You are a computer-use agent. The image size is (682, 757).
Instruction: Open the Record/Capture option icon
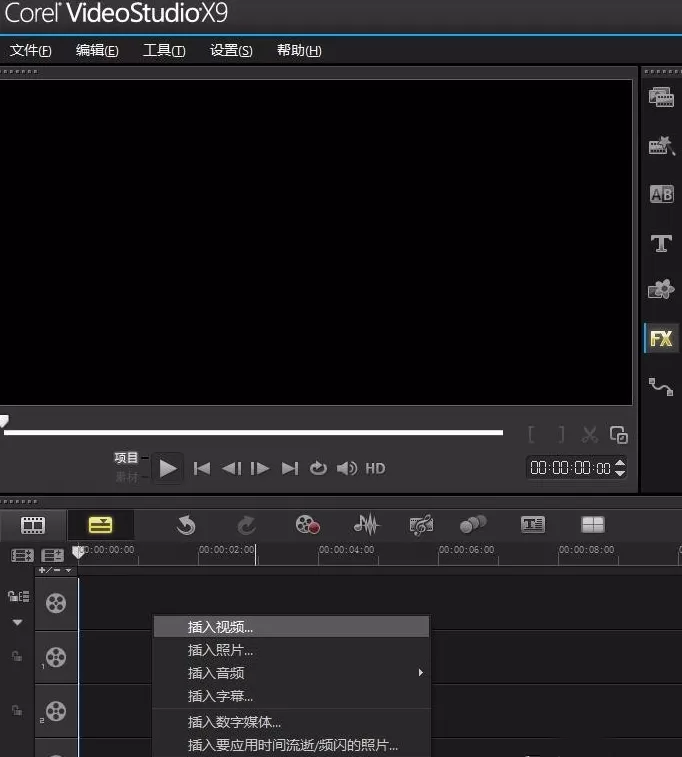pyautogui.click(x=307, y=525)
